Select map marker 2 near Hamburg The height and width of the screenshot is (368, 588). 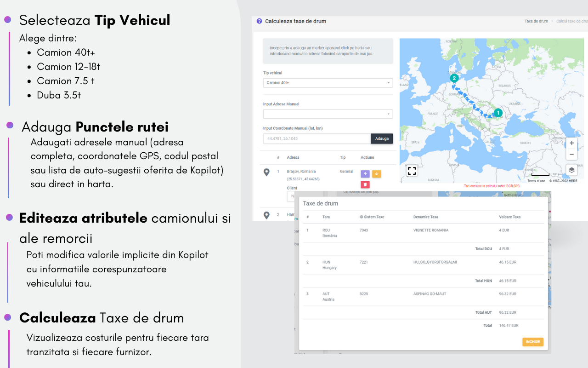(x=454, y=78)
